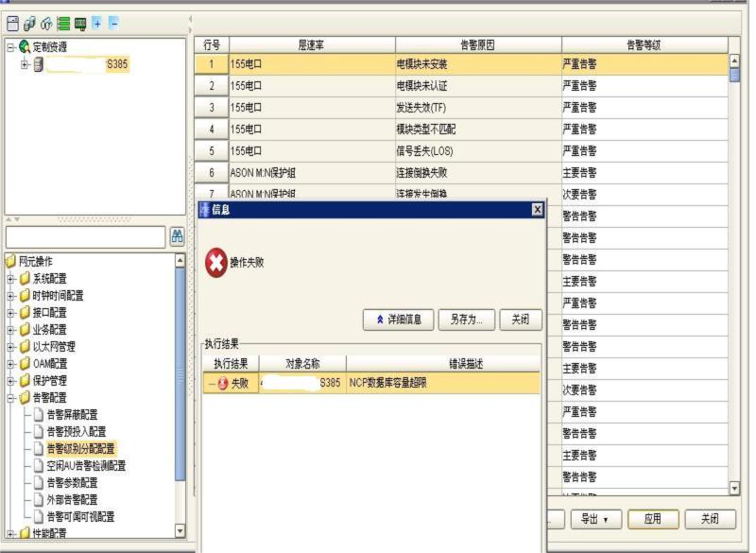Click the 应用 button at the bottom

pos(653,518)
